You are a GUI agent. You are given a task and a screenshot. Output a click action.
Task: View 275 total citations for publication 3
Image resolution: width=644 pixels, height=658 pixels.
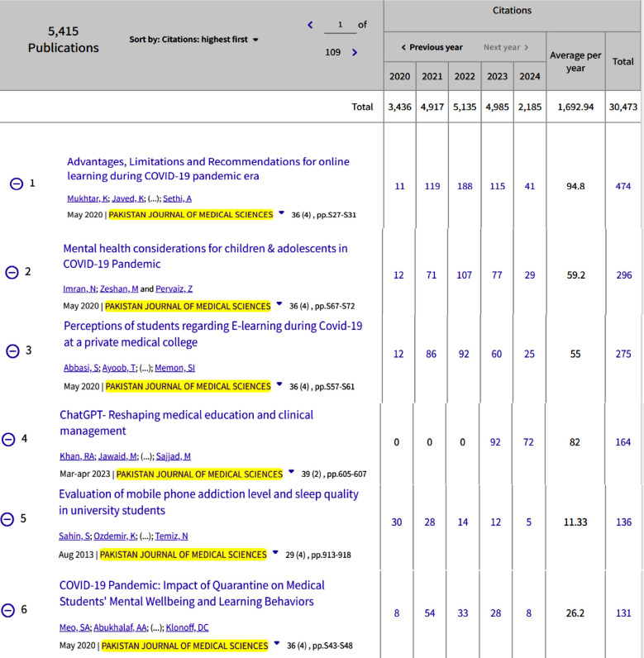click(623, 354)
